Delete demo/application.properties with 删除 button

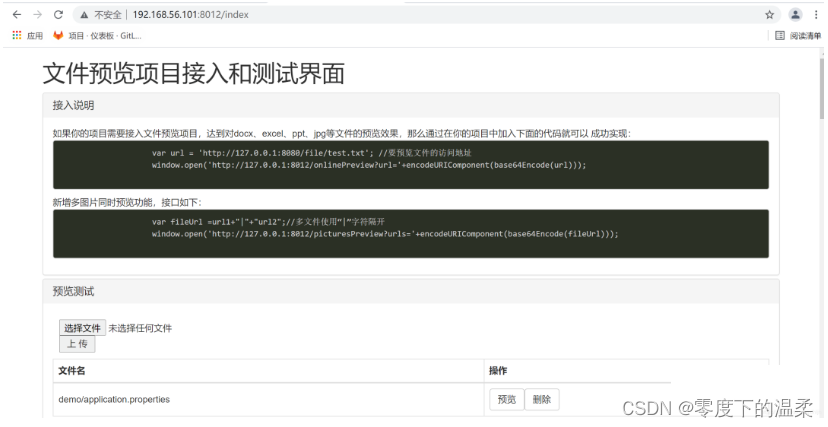[542, 400]
